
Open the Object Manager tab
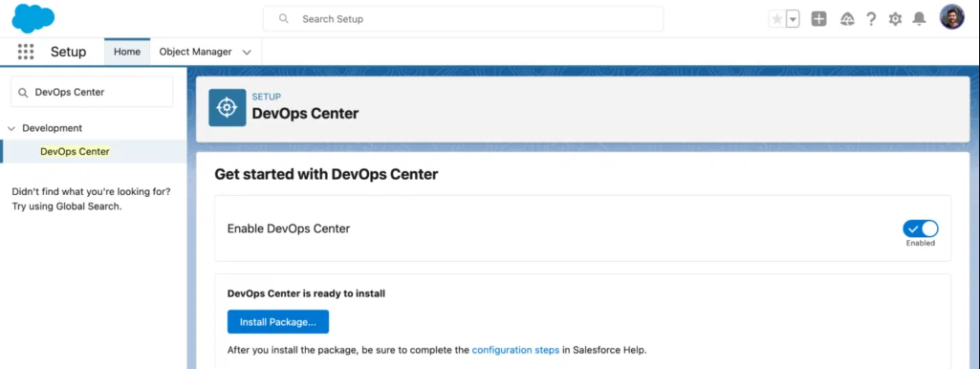tap(195, 52)
